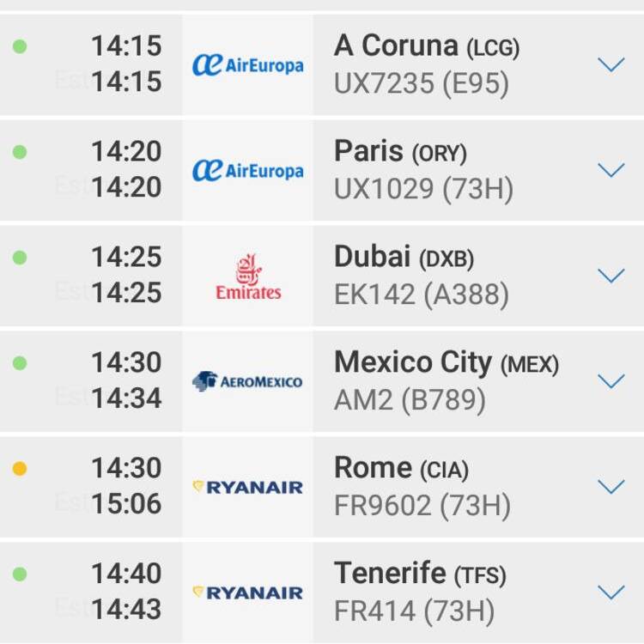
Task: Expand the Paris UX1029 flight details
Action: click(x=611, y=170)
